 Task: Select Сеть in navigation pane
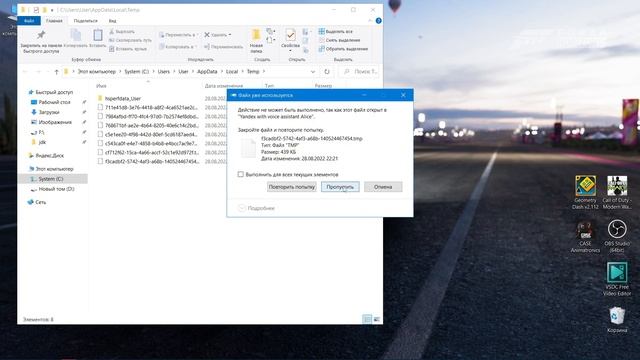[40, 202]
